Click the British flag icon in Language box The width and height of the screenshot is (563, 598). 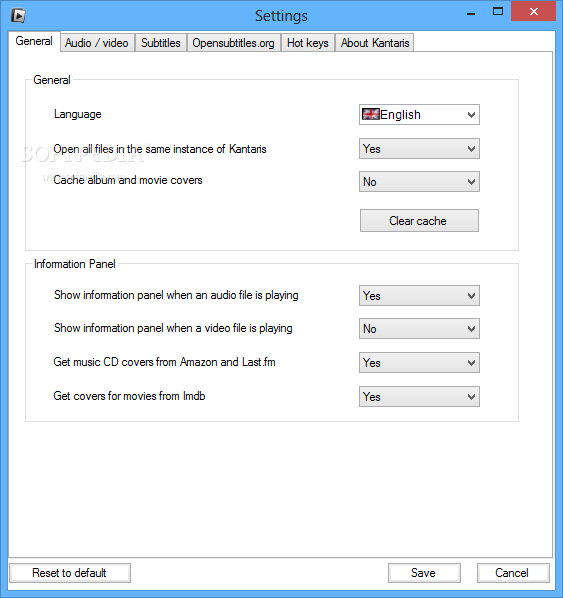[370, 114]
